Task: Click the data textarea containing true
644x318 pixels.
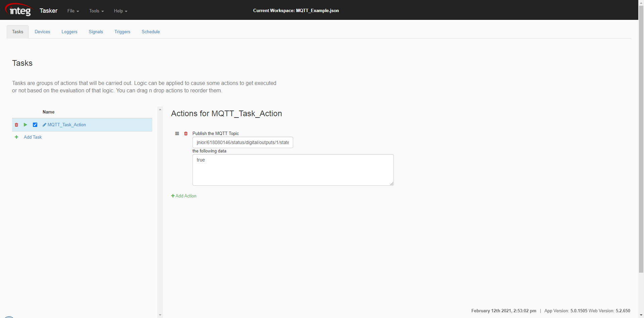Action: click(x=293, y=170)
